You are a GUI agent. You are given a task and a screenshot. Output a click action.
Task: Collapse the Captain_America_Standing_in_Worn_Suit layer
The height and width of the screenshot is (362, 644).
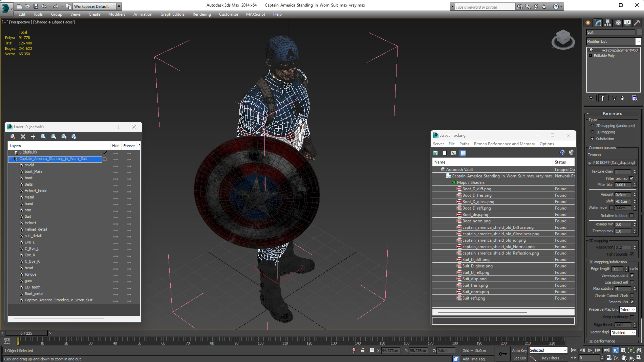click(x=11, y=159)
